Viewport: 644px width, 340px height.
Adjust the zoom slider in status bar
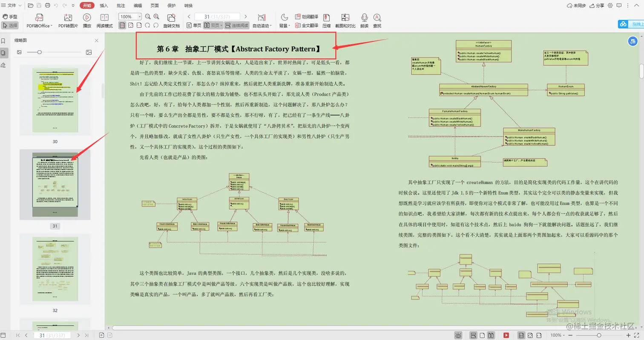pyautogui.click(x=599, y=335)
